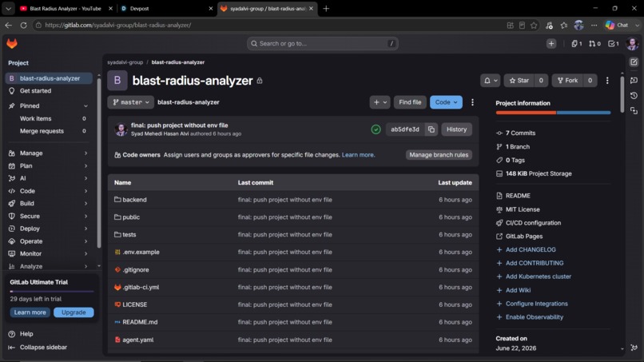
Task: Bookmark this page with the star icon
Action: 534,25
